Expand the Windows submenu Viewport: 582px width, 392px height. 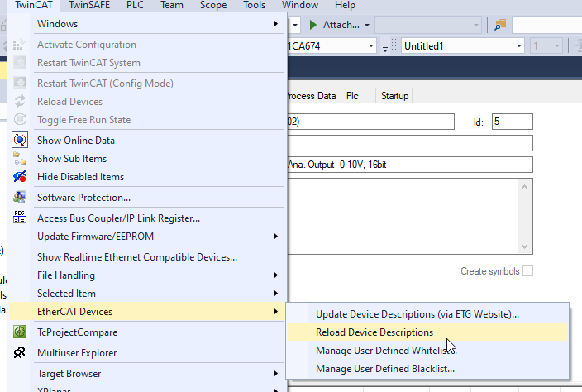[x=148, y=24]
